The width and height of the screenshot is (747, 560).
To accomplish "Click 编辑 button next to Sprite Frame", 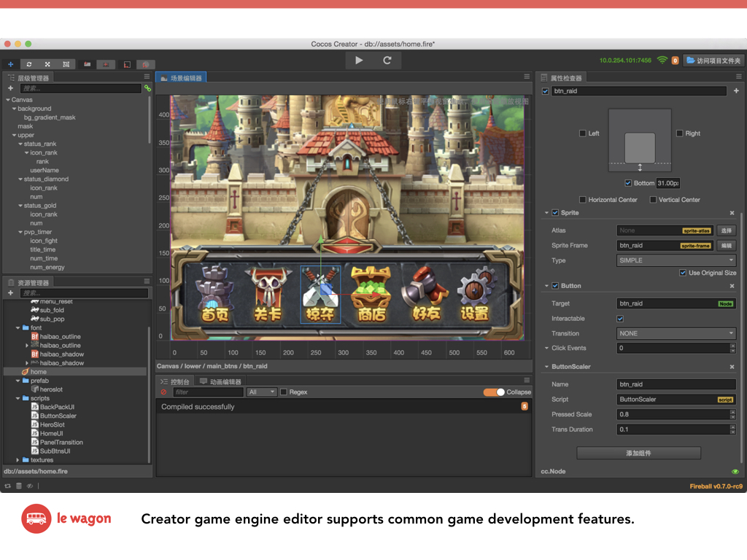I will (726, 246).
